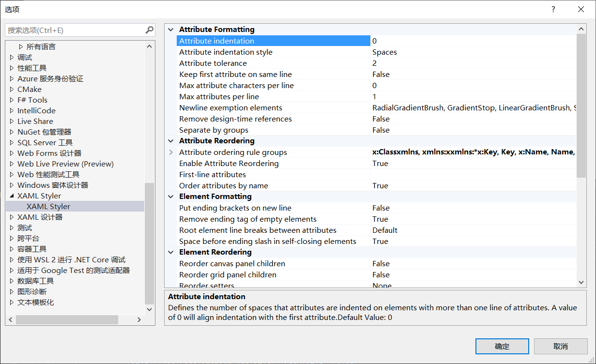The height and width of the screenshot is (364, 596).
Task: Click the Attribute indentation value field
Action: [474, 41]
